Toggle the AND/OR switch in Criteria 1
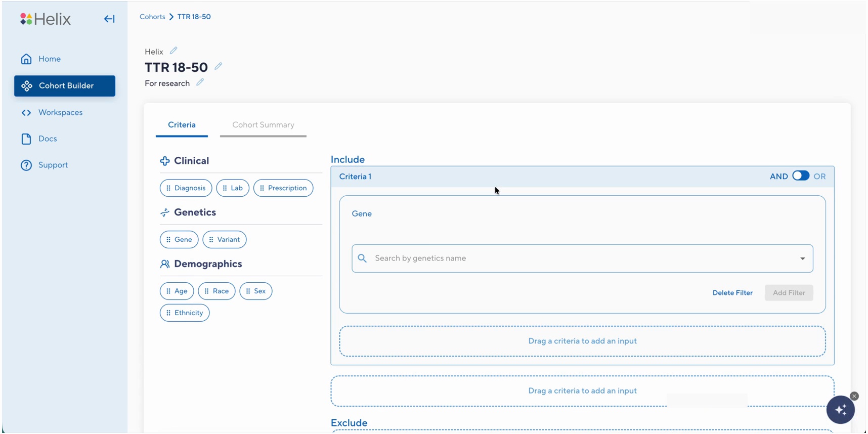 click(x=801, y=176)
